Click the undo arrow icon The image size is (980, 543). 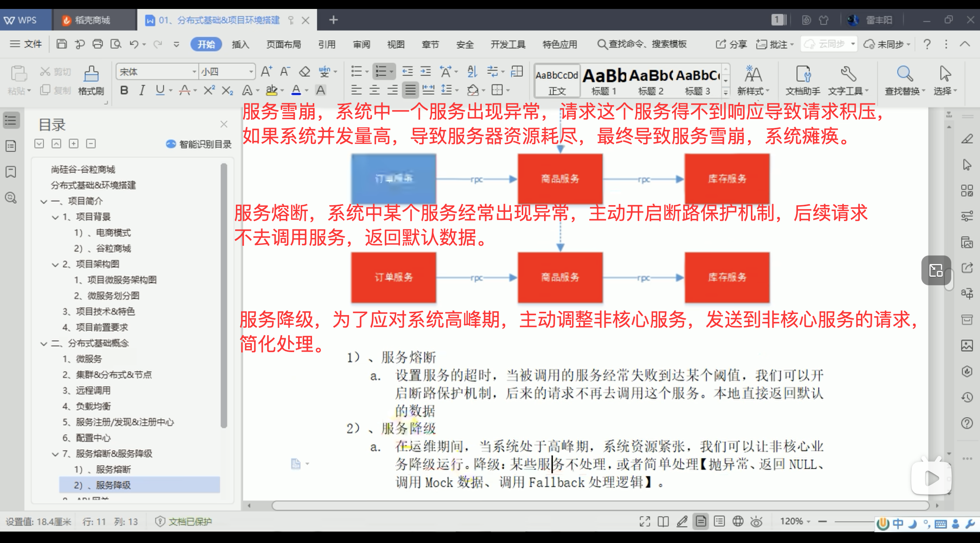pos(134,44)
